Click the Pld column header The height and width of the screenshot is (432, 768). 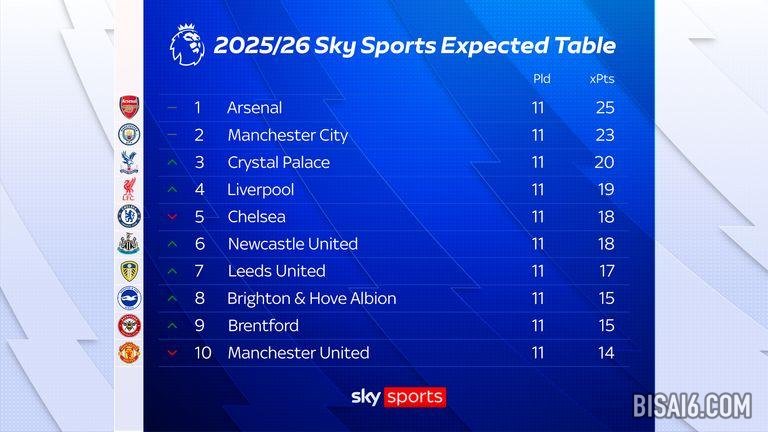(x=541, y=78)
